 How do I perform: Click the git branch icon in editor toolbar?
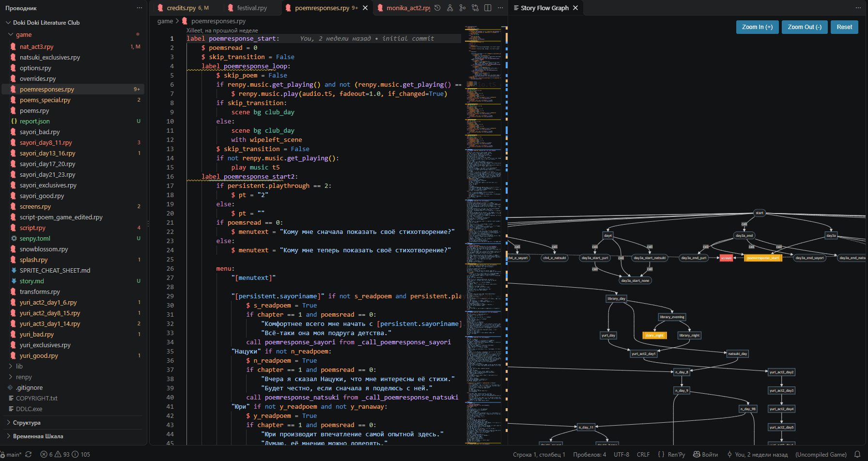coord(463,8)
